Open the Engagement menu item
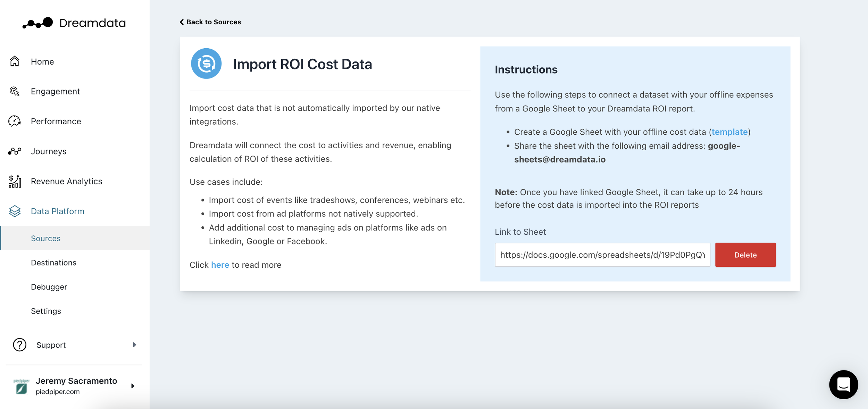 [56, 91]
